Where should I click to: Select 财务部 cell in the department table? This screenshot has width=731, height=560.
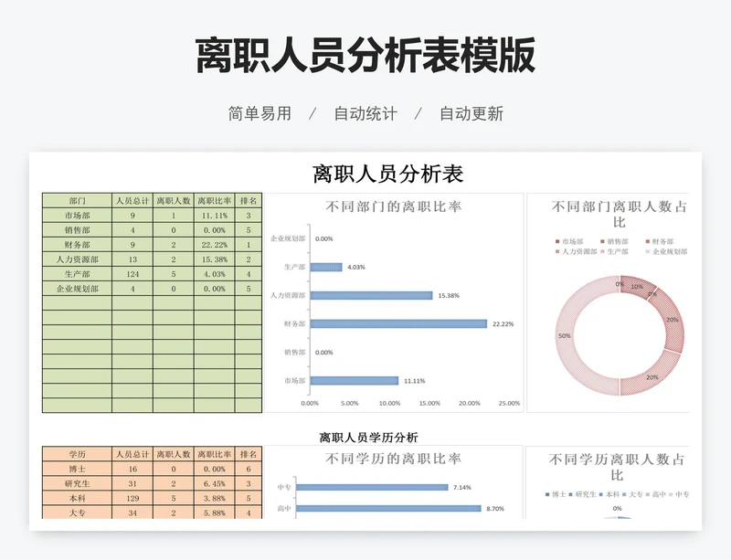point(77,244)
